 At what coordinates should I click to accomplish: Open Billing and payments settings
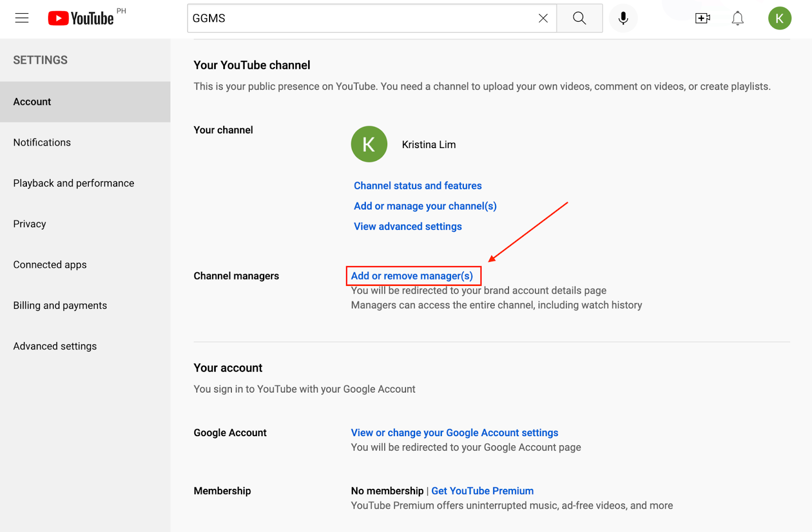coord(85,305)
